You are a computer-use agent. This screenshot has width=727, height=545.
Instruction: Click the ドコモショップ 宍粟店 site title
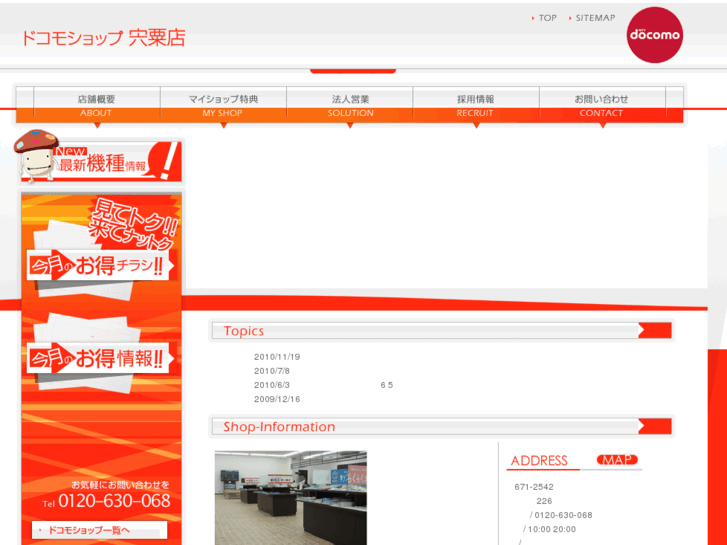(x=103, y=38)
